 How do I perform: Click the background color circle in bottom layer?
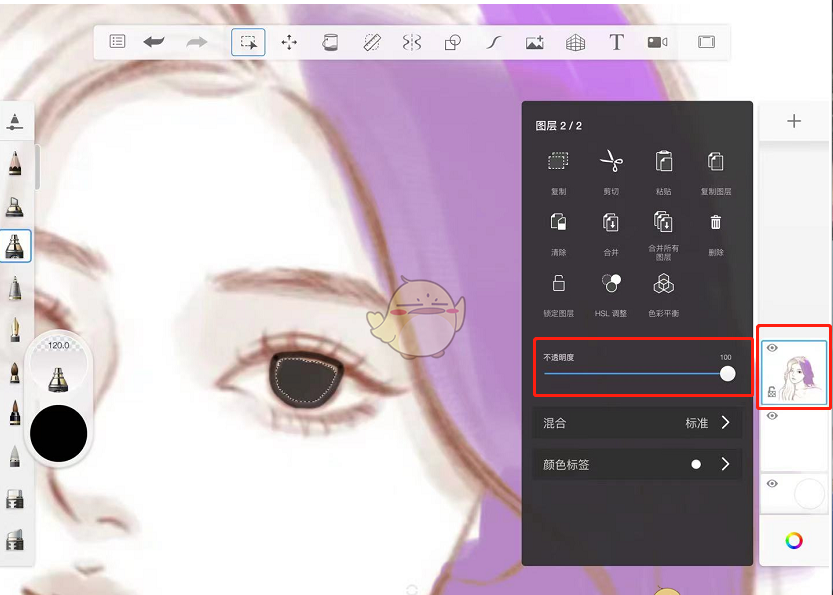809,494
